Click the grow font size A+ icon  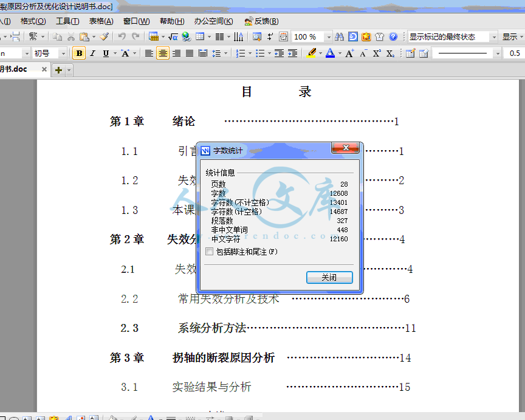[x=349, y=53]
